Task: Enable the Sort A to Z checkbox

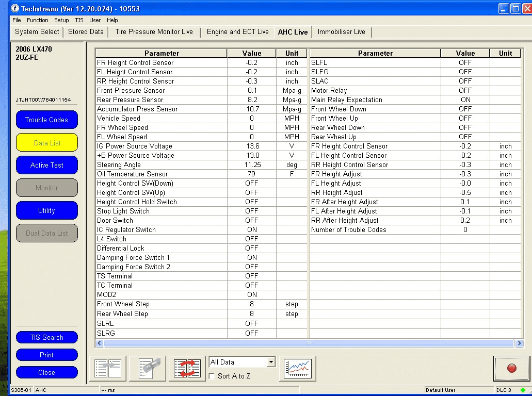Action: (212, 376)
